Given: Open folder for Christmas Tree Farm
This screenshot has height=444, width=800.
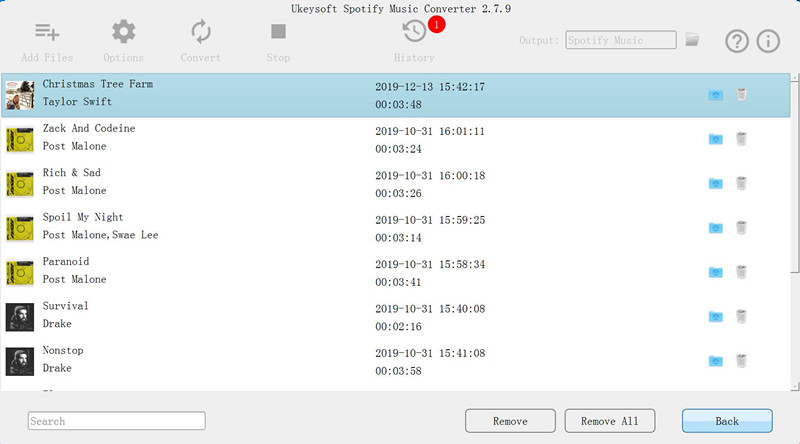Looking at the screenshot, I should 715,95.
